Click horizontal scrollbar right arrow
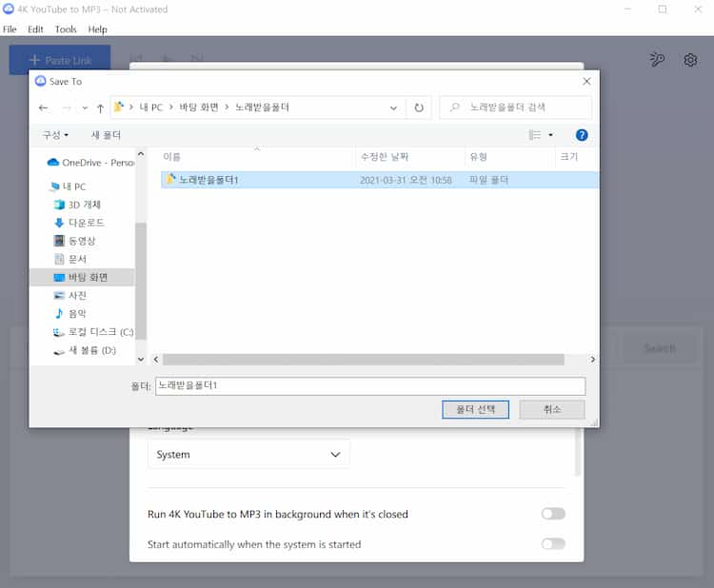The image size is (714, 588). [592, 359]
